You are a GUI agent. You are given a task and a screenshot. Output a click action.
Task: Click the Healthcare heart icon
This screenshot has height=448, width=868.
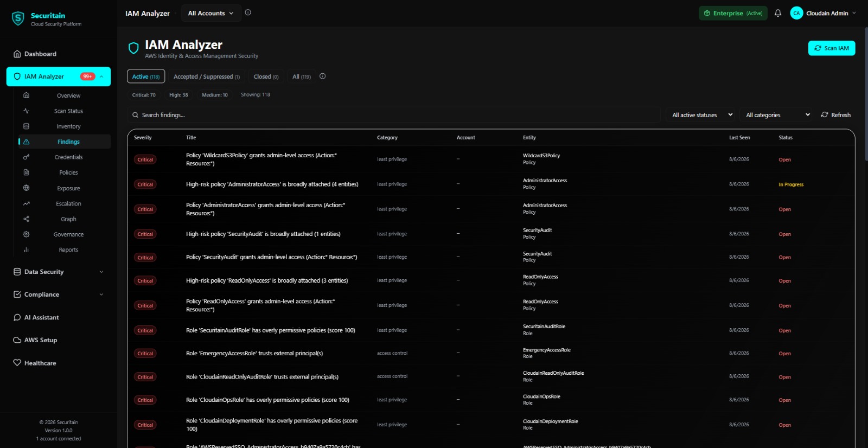pyautogui.click(x=17, y=363)
